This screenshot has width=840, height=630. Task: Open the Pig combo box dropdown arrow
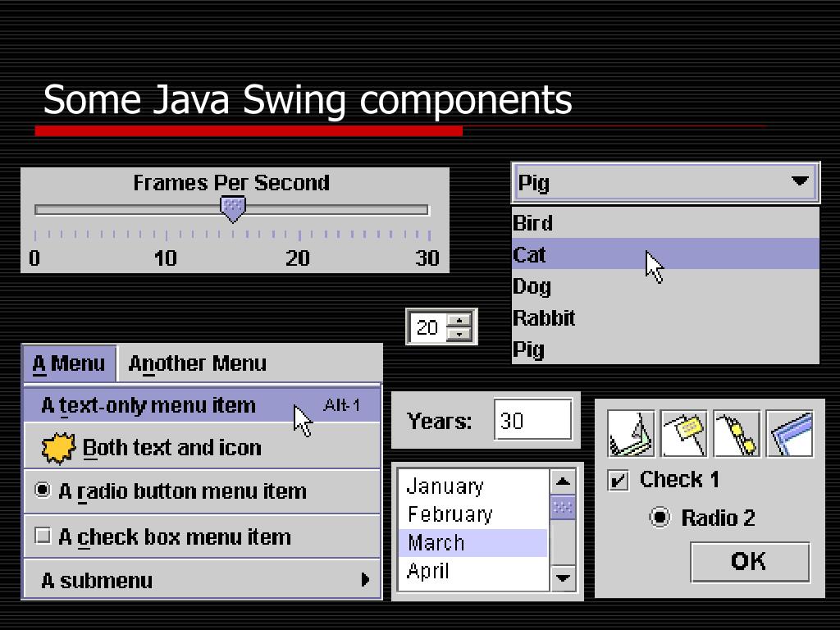pos(800,182)
